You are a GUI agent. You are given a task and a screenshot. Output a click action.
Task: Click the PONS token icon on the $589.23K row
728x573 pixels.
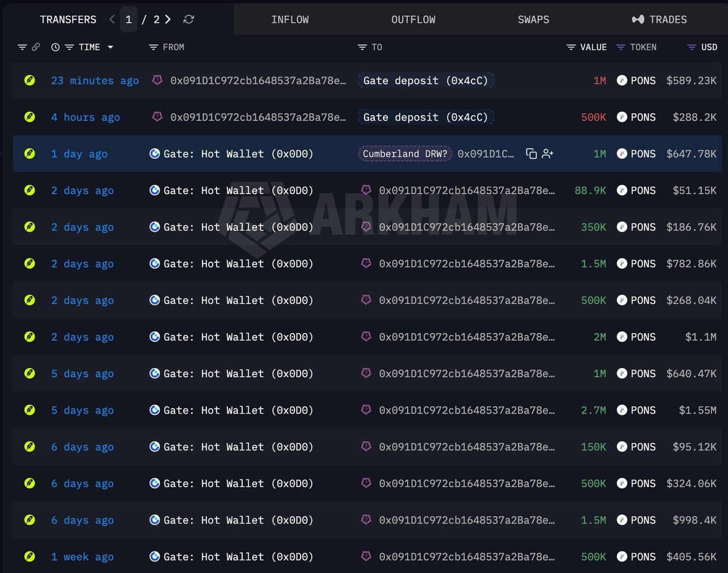click(x=622, y=81)
